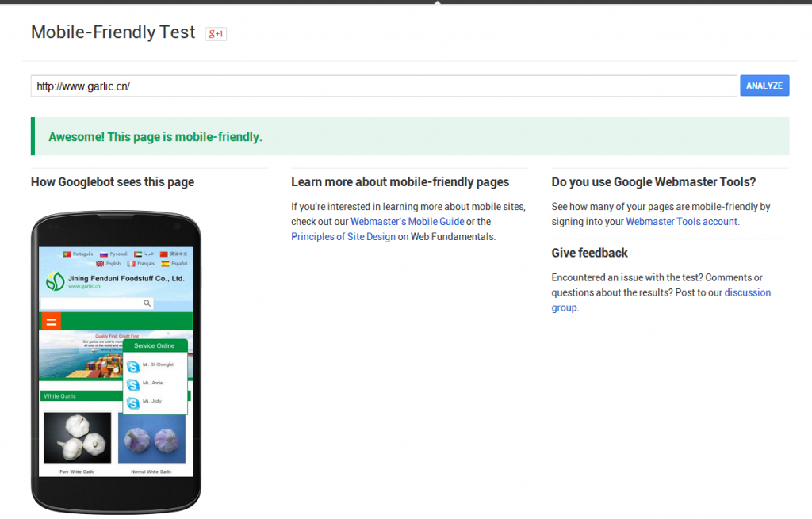This screenshot has width=812, height=519.
Task: Open Principles of Site Design link
Action: [343, 236]
